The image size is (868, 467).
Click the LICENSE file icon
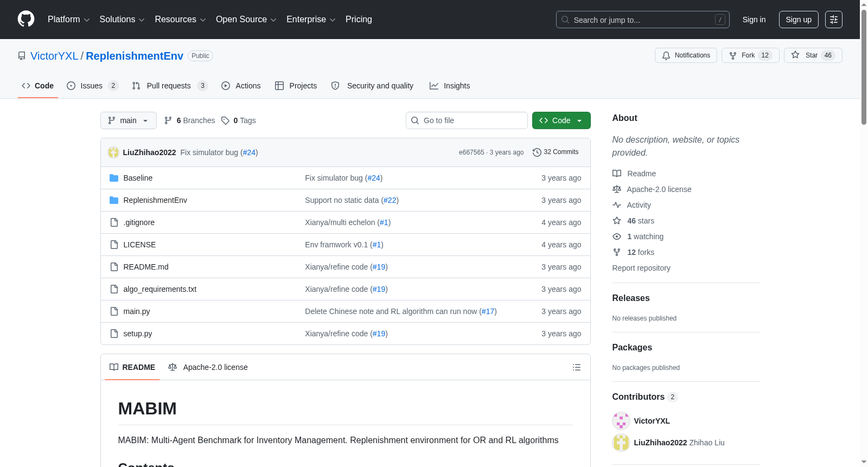point(114,245)
